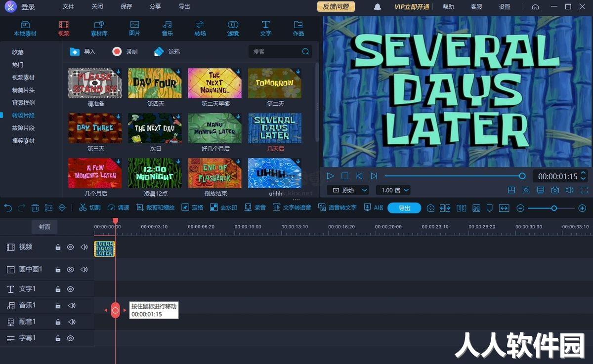Toggle lock on 视频 track
Image resolution: width=593 pixels, height=364 pixels.
pyautogui.click(x=58, y=247)
